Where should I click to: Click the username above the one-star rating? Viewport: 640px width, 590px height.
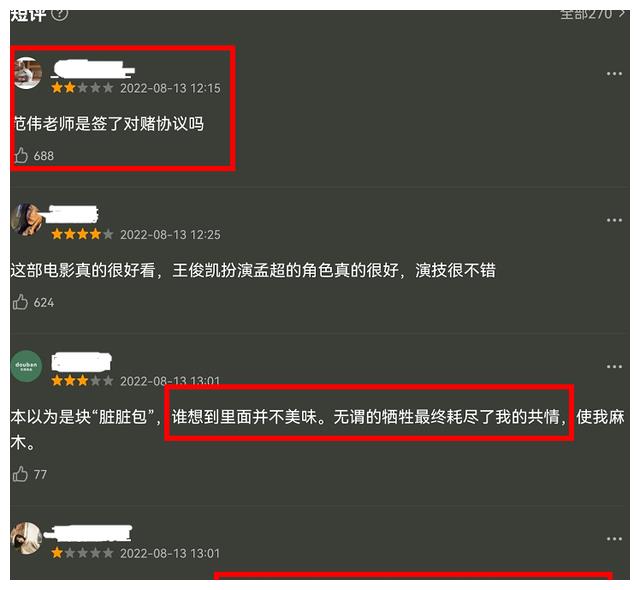tap(88, 533)
